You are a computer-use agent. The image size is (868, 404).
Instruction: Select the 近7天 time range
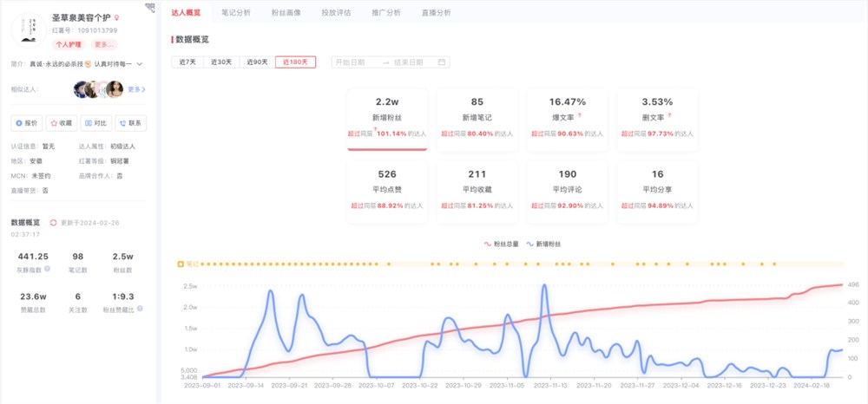pyautogui.click(x=187, y=62)
